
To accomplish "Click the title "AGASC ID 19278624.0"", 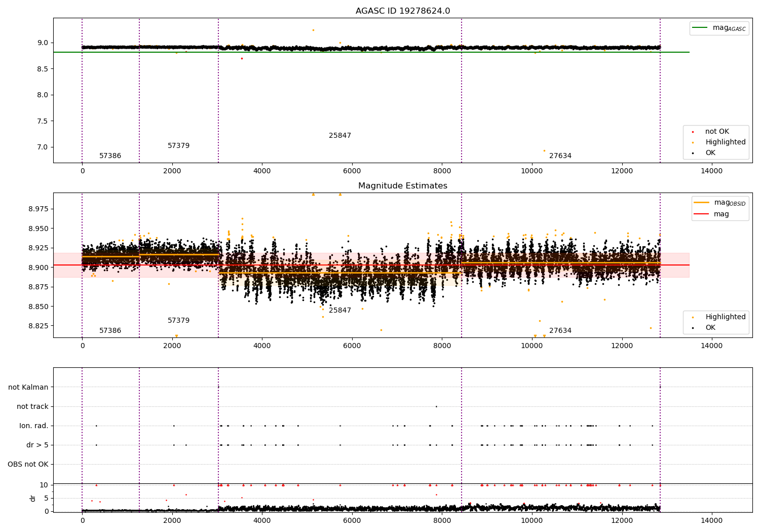I will coord(403,11).
